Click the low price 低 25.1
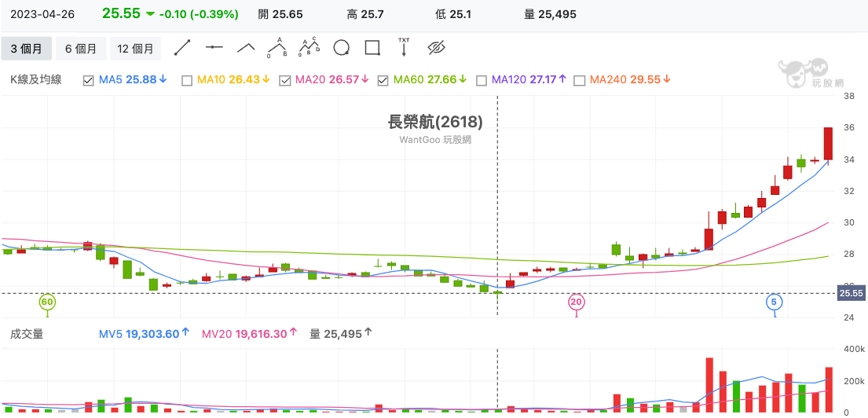868x418 pixels. (453, 14)
